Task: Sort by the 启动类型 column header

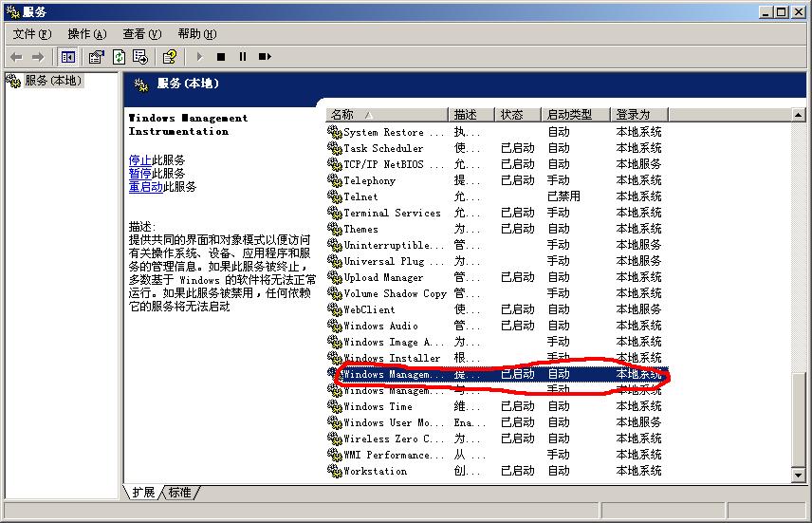Action: [x=576, y=115]
